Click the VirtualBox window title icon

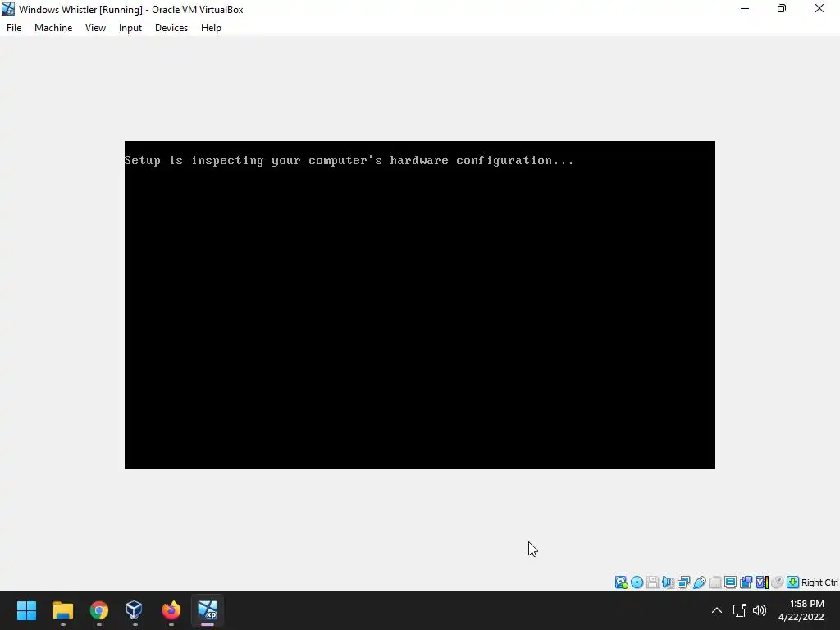8,9
